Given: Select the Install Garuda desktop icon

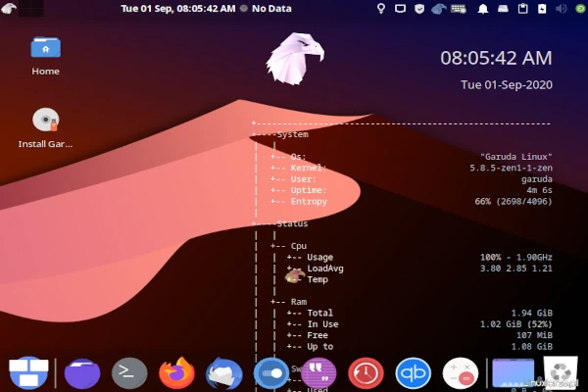Looking at the screenshot, I should click(x=45, y=127).
